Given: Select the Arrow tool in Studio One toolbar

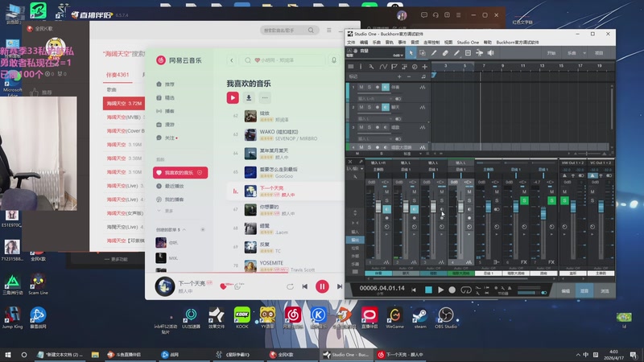Looking at the screenshot, I should click(411, 53).
